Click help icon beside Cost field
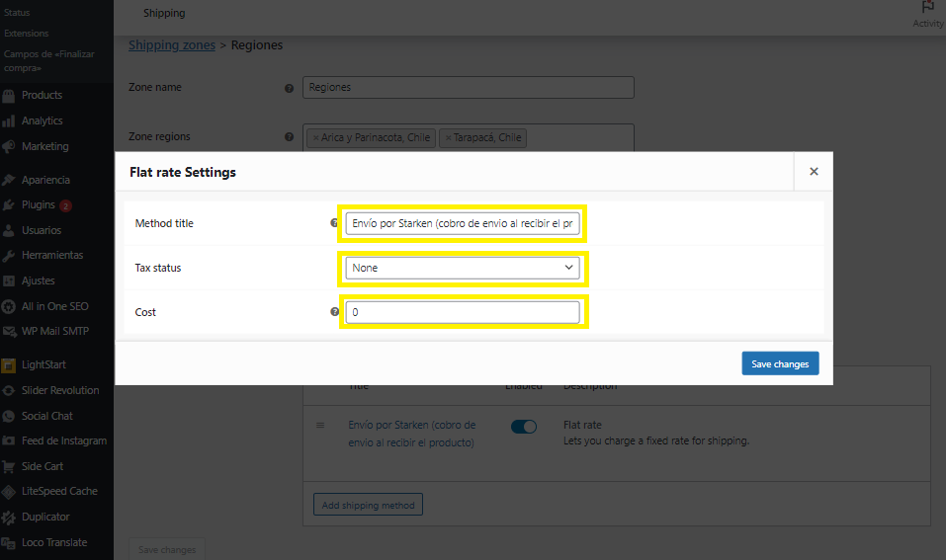This screenshot has width=946, height=560. pos(334,312)
